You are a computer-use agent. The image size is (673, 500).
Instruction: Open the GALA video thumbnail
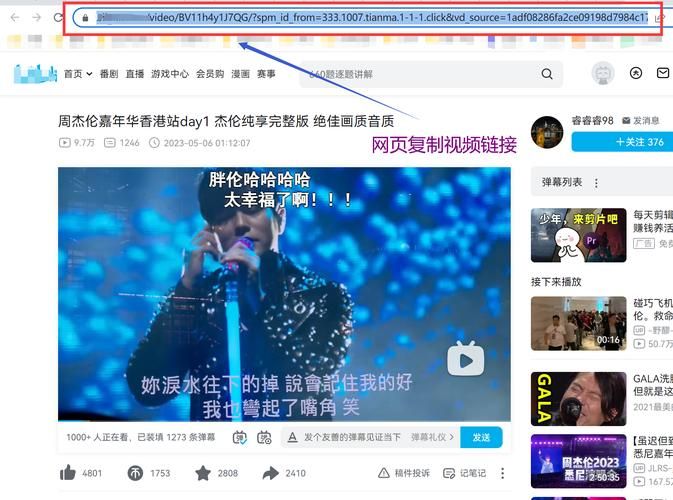coord(579,399)
